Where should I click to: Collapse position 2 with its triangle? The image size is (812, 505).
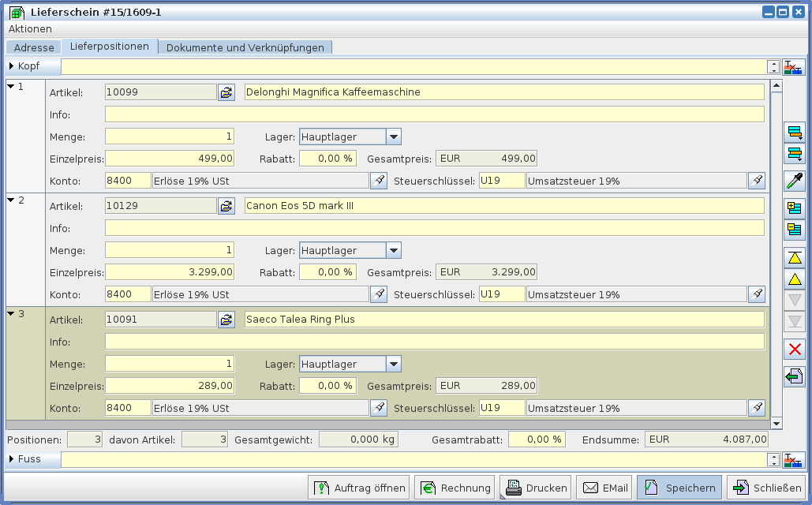click(x=11, y=200)
